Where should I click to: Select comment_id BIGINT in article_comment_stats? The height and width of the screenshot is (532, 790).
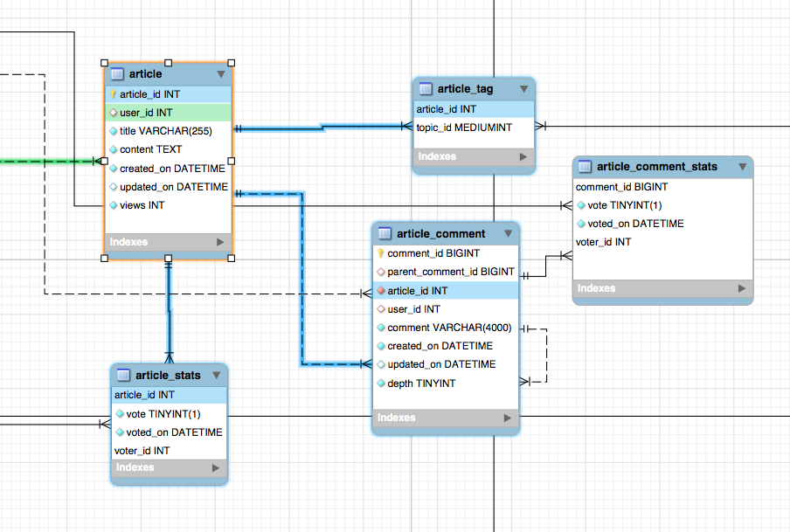coord(663,187)
